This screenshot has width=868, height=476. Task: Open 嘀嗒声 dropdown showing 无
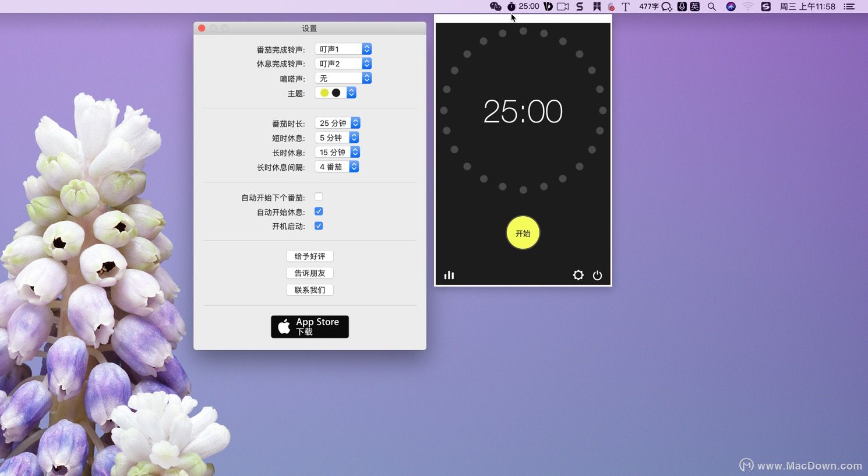coord(343,78)
